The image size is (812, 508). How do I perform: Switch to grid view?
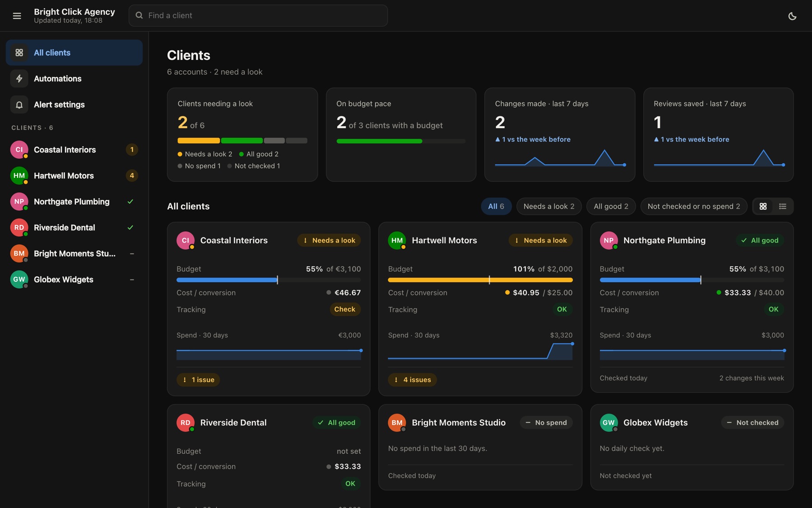[x=763, y=206]
